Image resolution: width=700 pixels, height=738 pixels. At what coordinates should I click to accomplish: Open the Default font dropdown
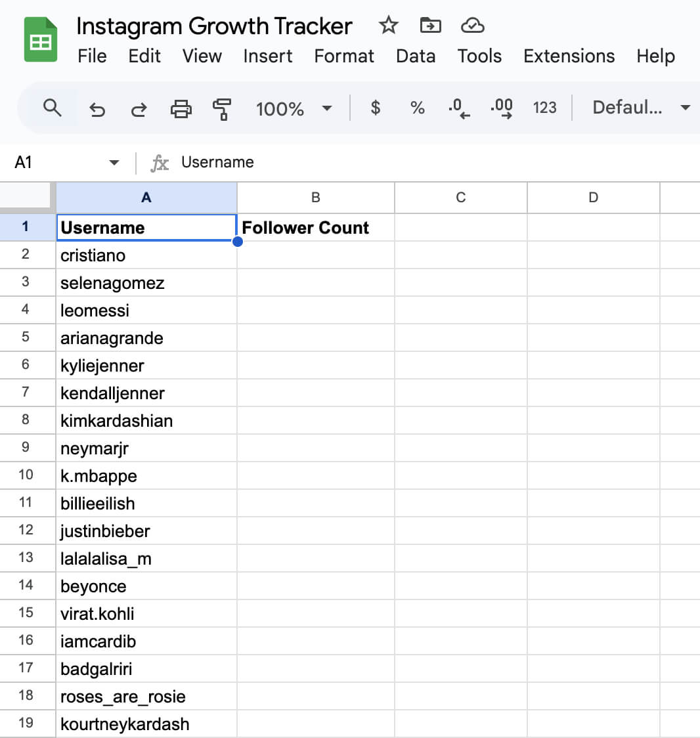pos(641,108)
